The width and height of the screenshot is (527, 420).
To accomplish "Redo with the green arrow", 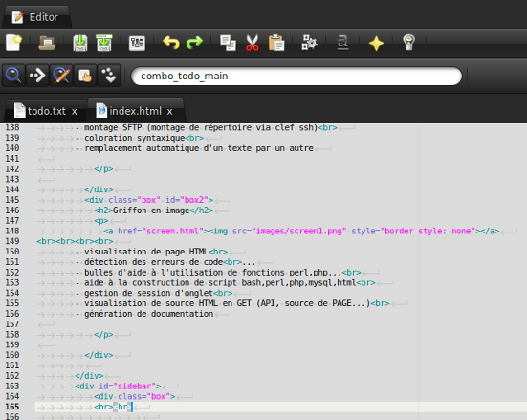I will 194,43.
